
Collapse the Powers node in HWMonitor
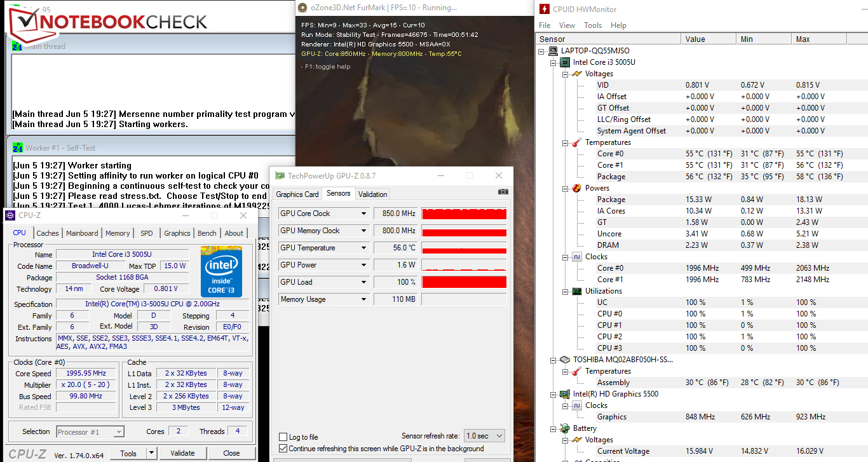click(x=565, y=188)
